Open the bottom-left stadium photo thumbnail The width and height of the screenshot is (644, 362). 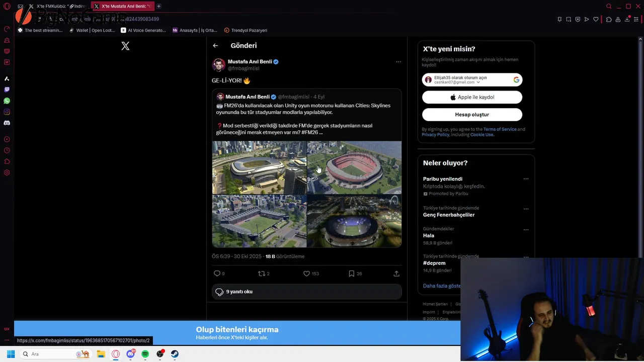click(259, 221)
